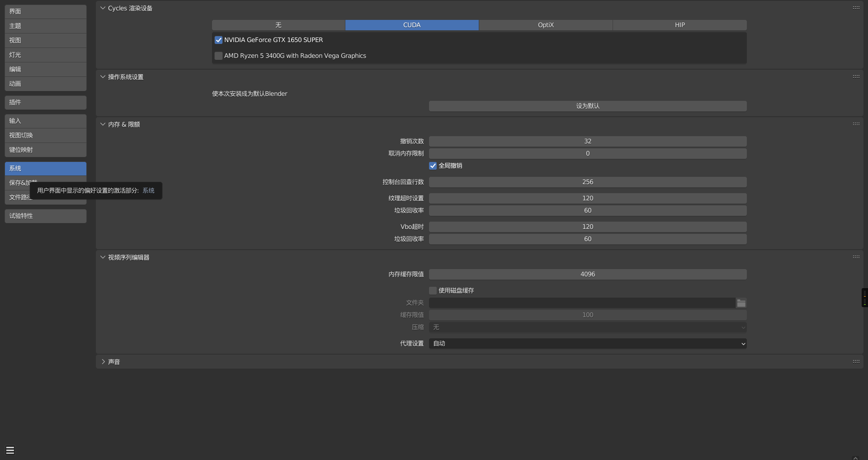
Task: Toggle the 全局撤销 checkbox
Action: (433, 166)
